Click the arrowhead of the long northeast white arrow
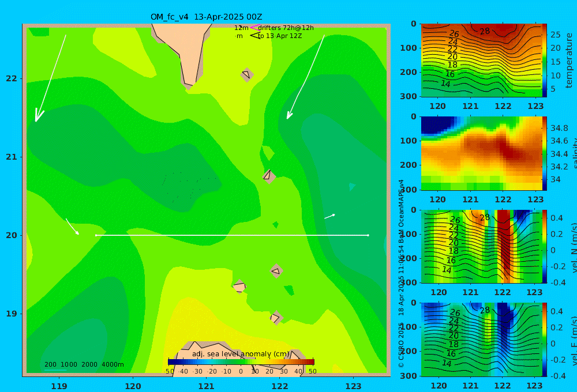Viewport: 577px width, 392px height. (289, 114)
